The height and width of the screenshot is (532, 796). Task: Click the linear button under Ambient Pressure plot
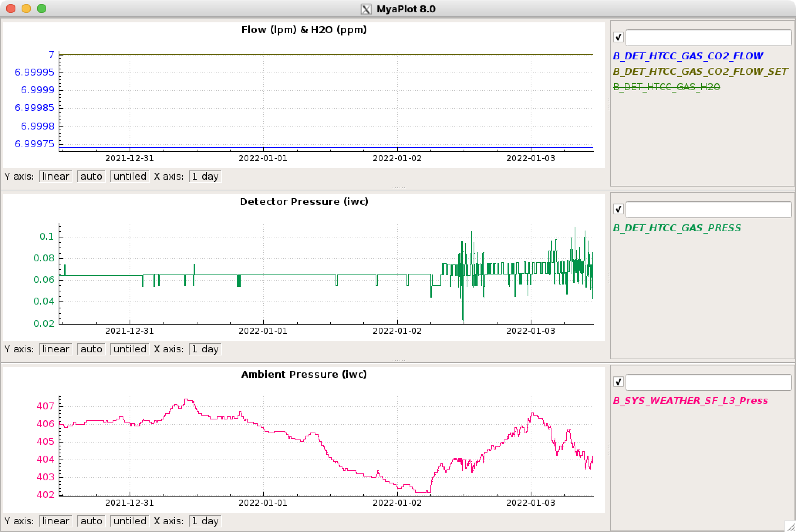56,521
